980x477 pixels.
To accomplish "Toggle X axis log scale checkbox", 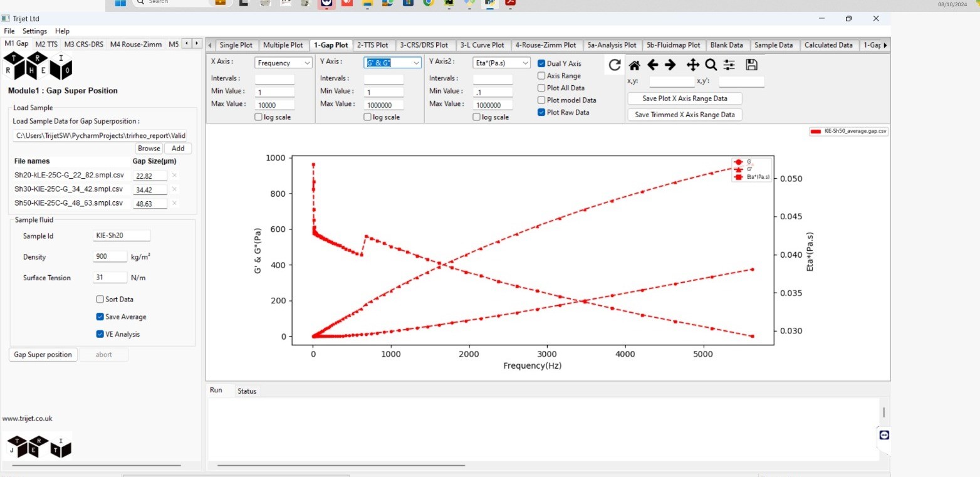I will (x=259, y=117).
